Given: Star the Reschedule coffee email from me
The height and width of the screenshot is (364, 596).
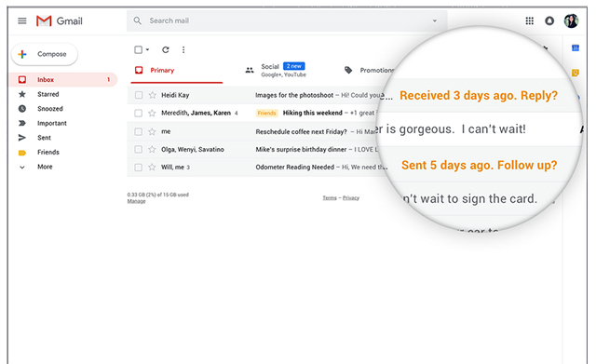Looking at the screenshot, I should [x=153, y=131].
